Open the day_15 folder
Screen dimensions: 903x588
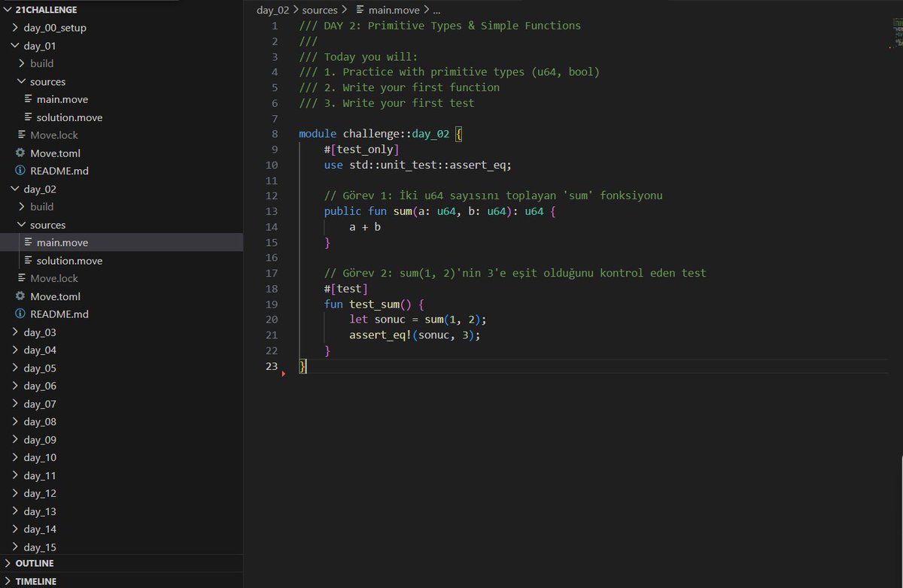[x=40, y=547]
